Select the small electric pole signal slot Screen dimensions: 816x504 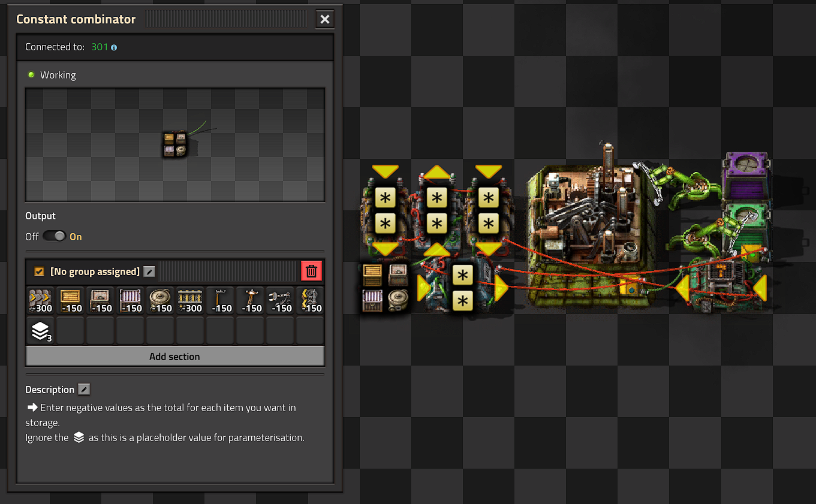[x=221, y=300]
